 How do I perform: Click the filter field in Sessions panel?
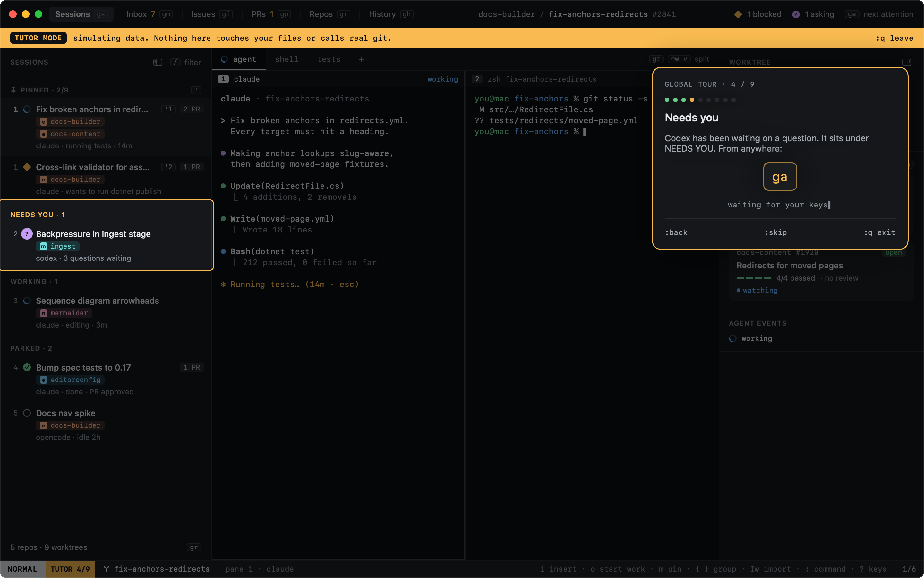click(186, 62)
